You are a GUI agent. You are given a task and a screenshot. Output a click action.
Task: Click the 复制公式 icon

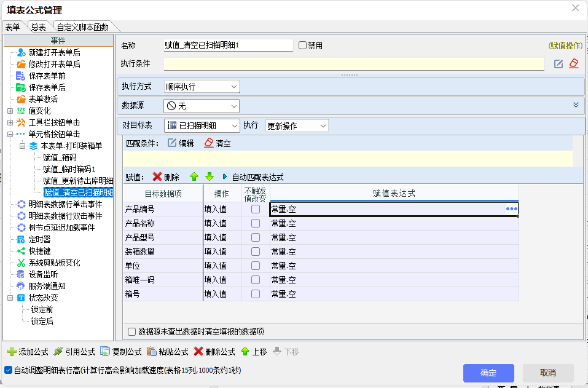[x=104, y=352]
